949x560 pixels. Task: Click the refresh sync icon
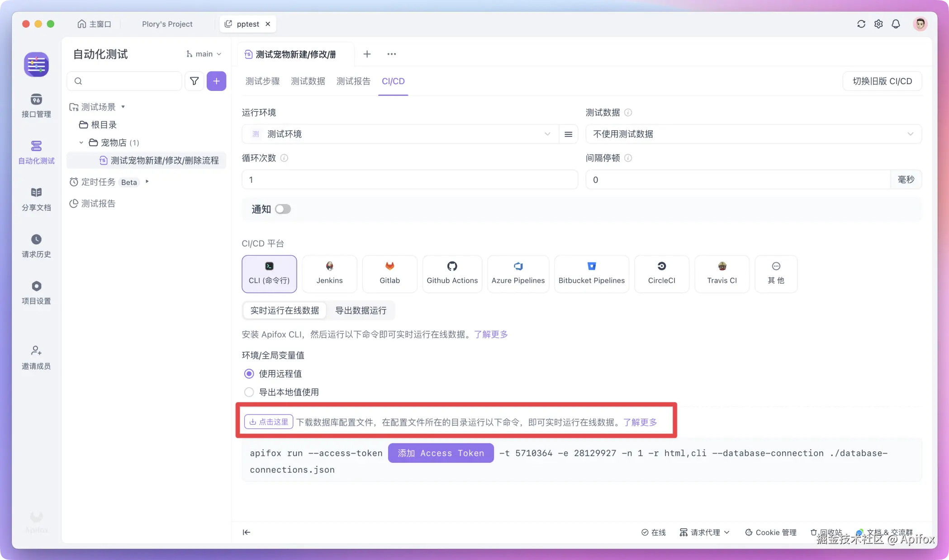pos(861,24)
